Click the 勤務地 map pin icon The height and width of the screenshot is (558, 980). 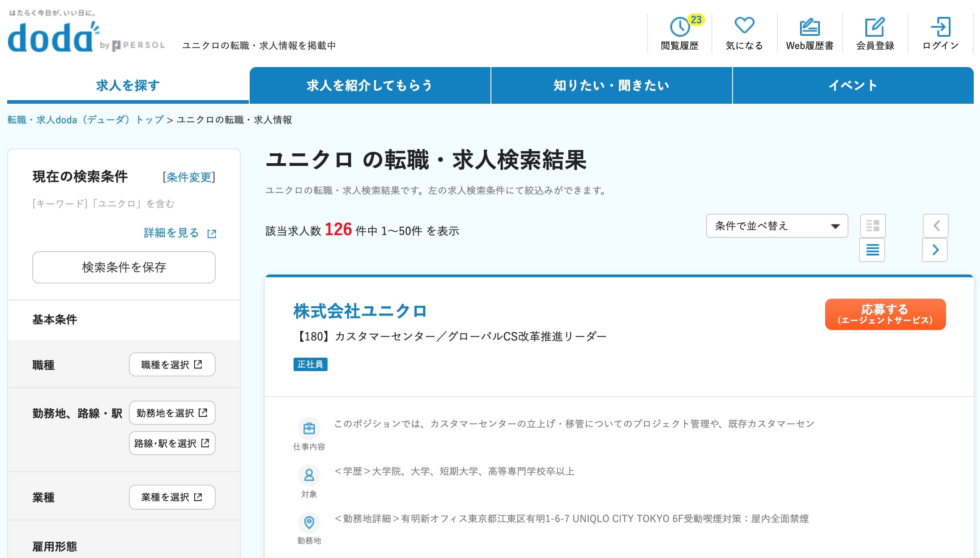point(309,522)
